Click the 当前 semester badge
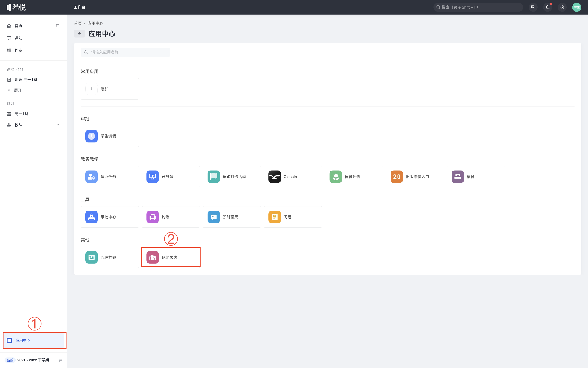 [10, 360]
